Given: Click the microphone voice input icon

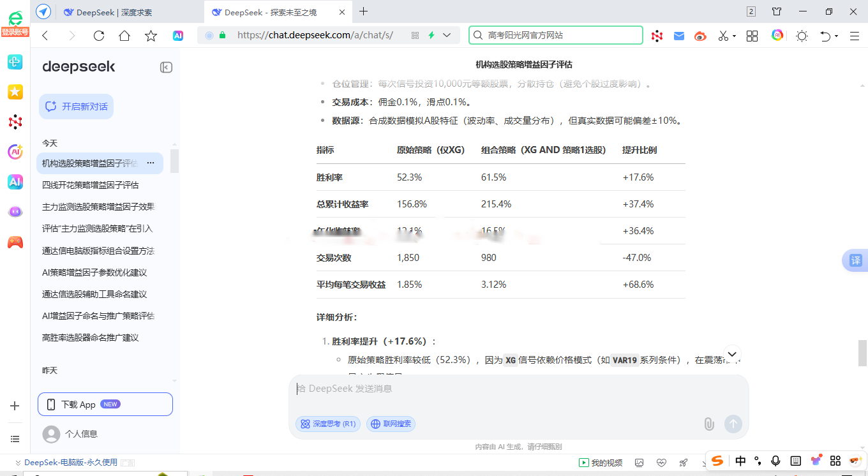Looking at the screenshot, I should point(776,461).
